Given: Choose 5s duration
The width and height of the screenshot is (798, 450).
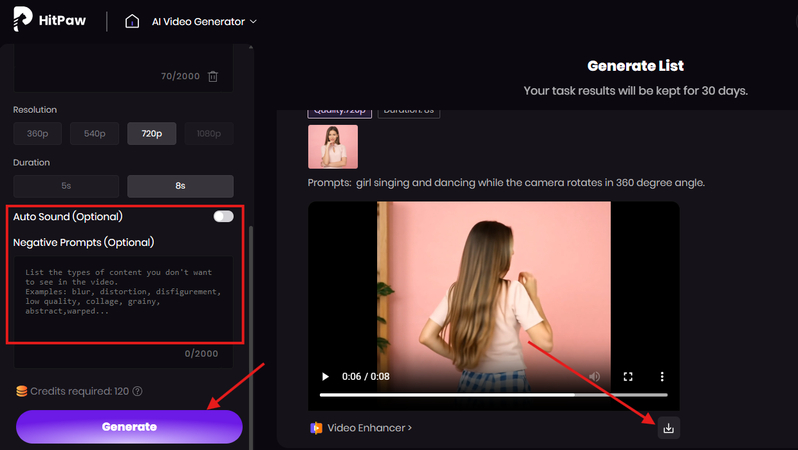Looking at the screenshot, I should point(66,186).
